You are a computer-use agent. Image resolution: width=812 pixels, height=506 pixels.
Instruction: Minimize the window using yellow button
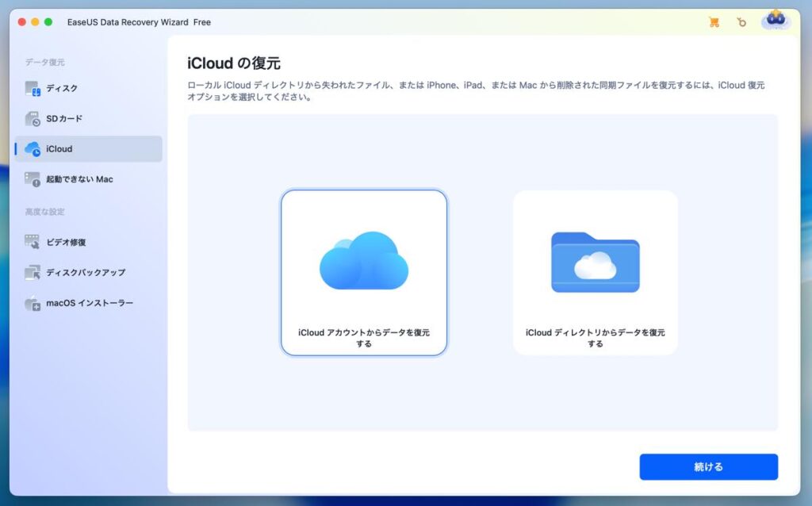[35, 22]
